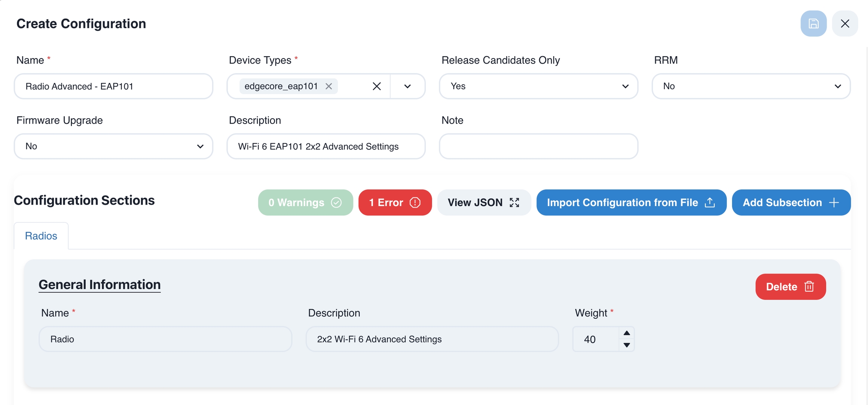Open the Firmware Upgrade dropdown
868x405 pixels.
coord(113,146)
